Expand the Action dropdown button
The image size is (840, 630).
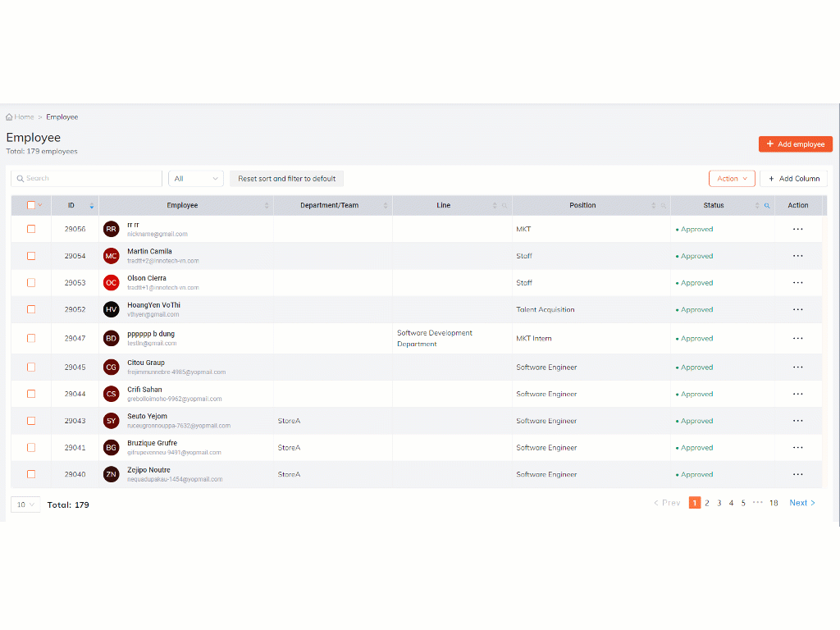tap(732, 179)
